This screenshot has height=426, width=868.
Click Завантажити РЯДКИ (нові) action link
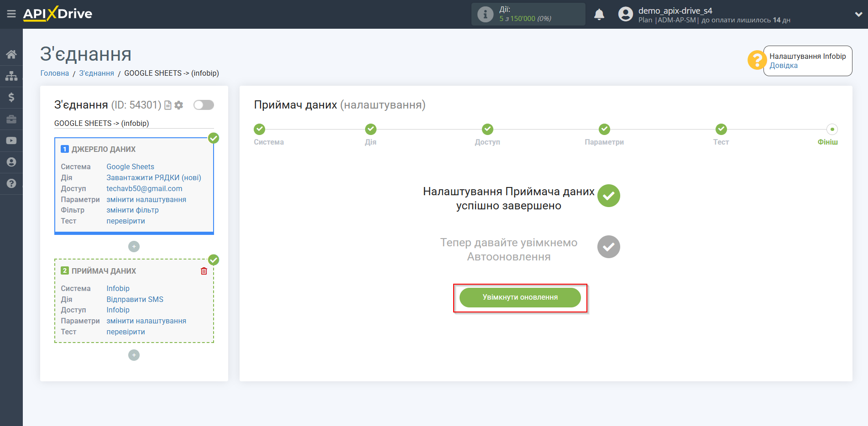tap(154, 177)
